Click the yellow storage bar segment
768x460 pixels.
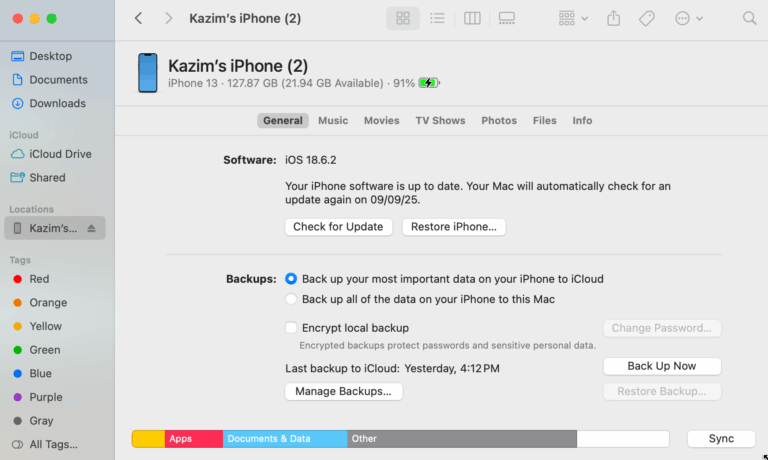tap(148, 439)
